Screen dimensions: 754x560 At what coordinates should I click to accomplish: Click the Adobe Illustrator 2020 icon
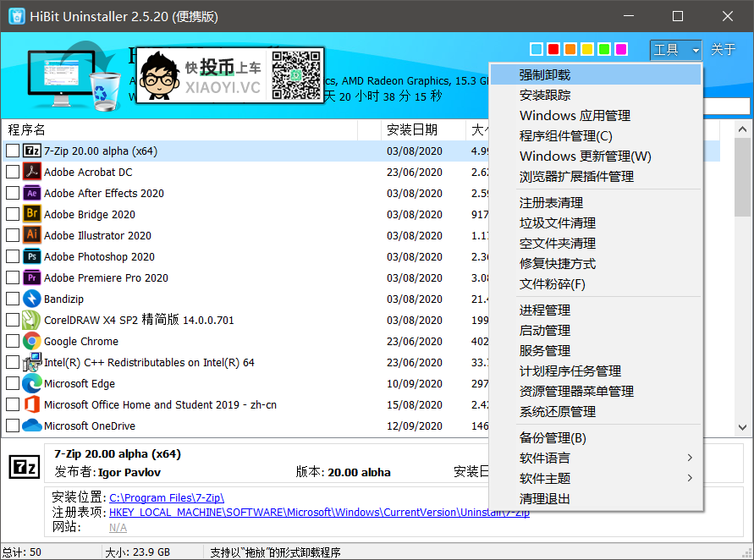point(32,236)
